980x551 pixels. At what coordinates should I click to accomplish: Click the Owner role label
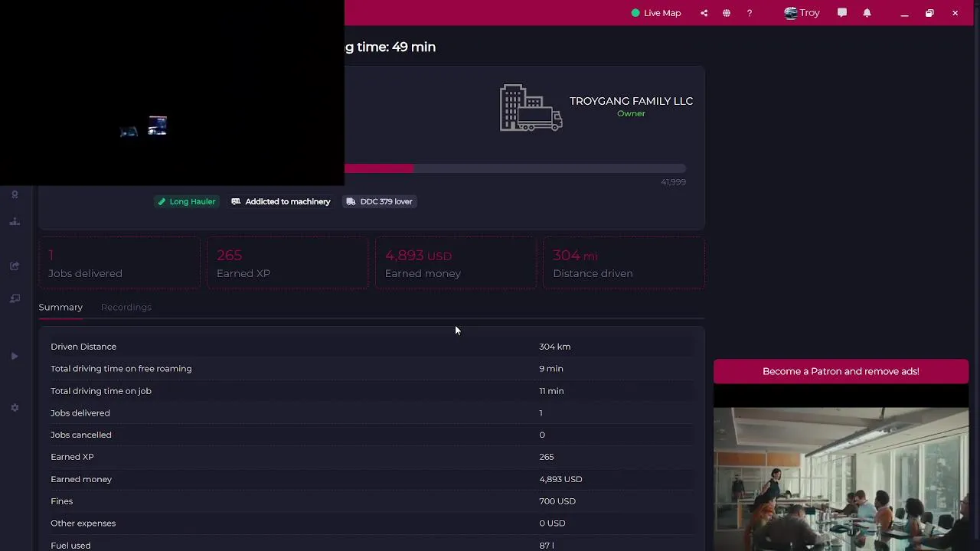pos(631,113)
